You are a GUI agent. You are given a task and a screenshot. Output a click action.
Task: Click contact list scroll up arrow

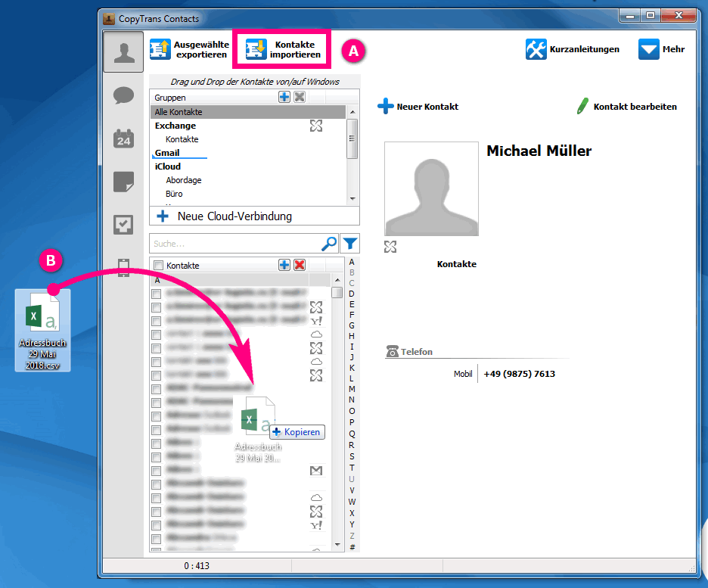click(x=337, y=280)
